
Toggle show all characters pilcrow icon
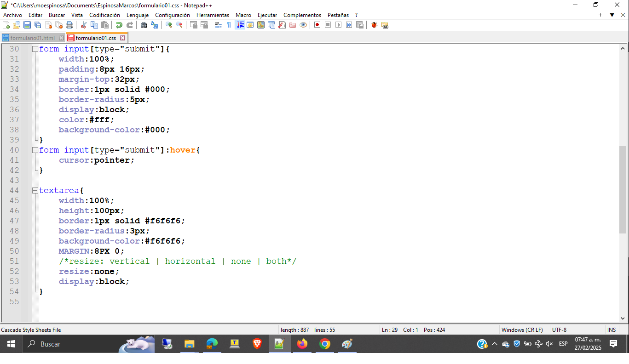[229, 25]
